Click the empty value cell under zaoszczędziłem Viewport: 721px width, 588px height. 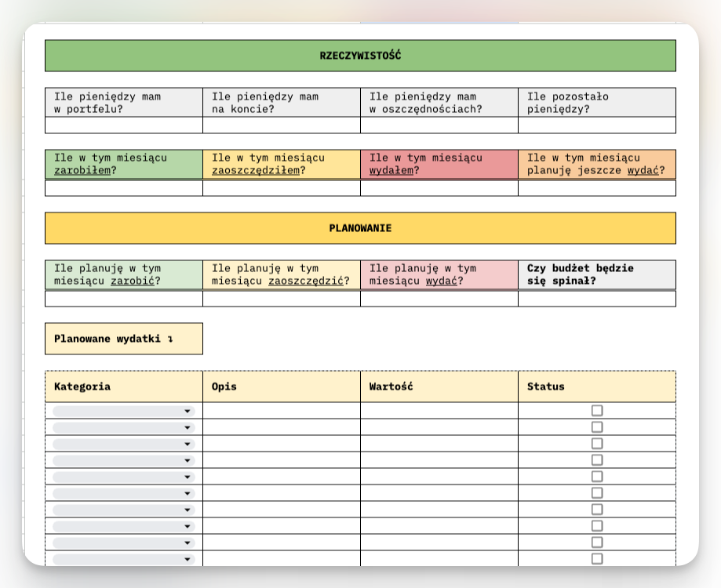pyautogui.click(x=282, y=188)
